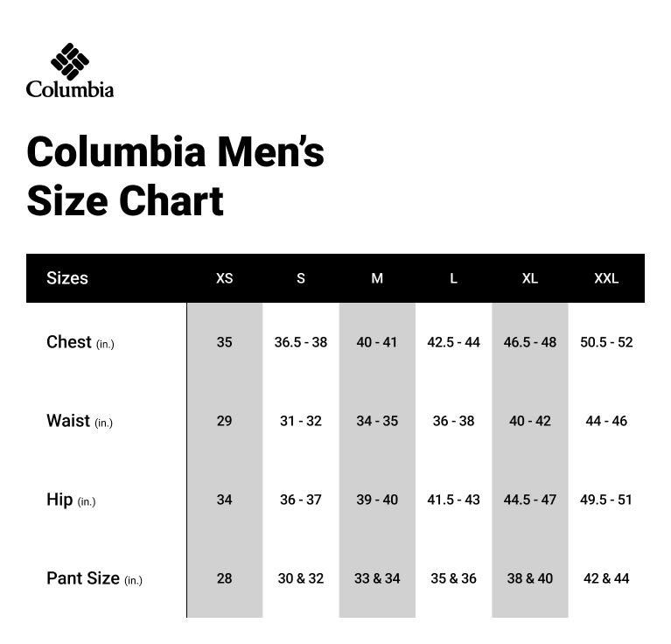The width and height of the screenshot is (671, 644).
Task: Click pant size value 42 & 44
Action: click(606, 578)
